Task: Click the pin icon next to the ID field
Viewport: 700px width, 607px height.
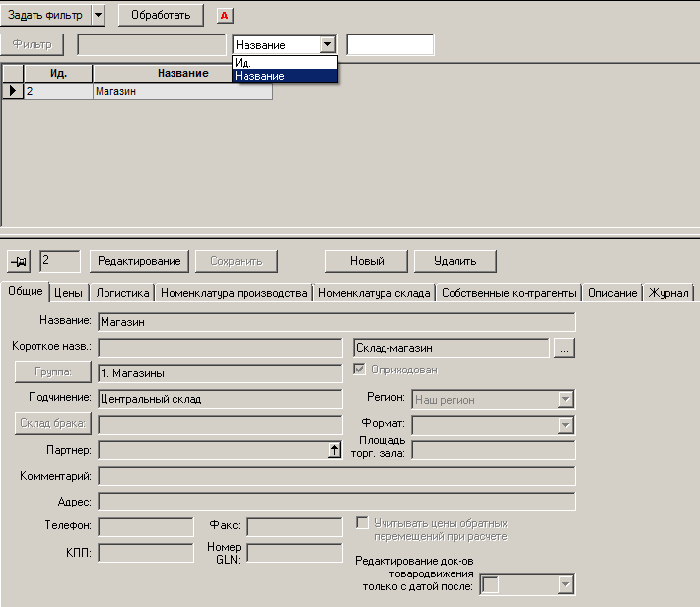Action: coord(19,261)
